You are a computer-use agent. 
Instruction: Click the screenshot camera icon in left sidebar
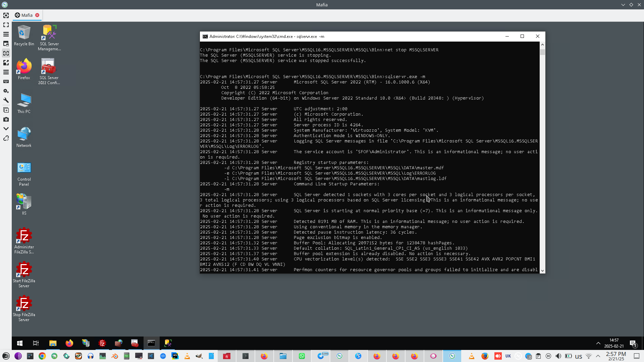click(6, 119)
